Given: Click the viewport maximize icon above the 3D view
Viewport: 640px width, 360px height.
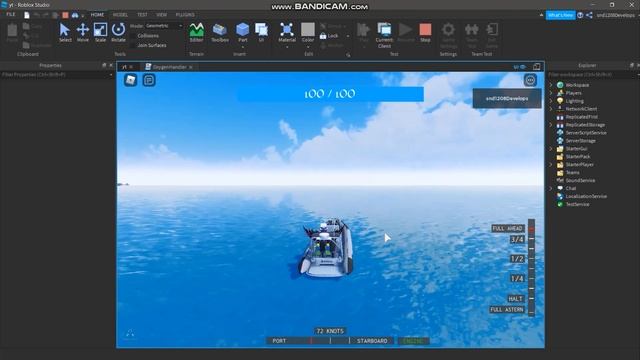Looking at the screenshot, I should (537, 67).
